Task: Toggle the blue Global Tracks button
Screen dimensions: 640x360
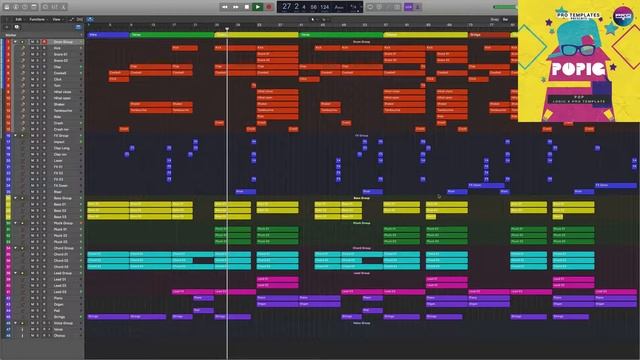Action: click(78, 27)
